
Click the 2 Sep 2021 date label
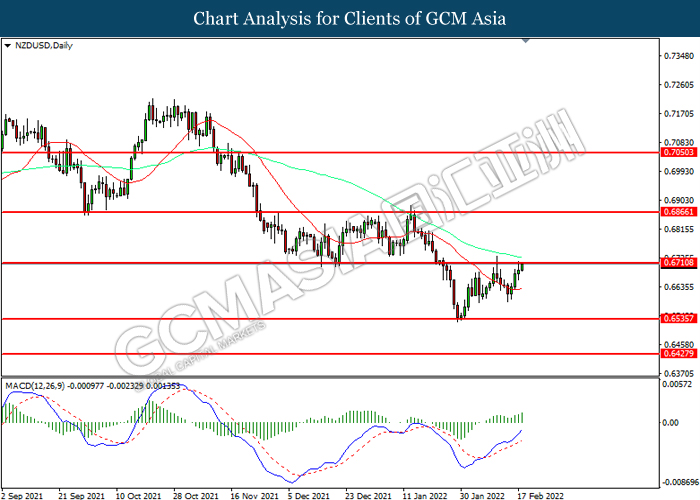[x=23, y=496]
